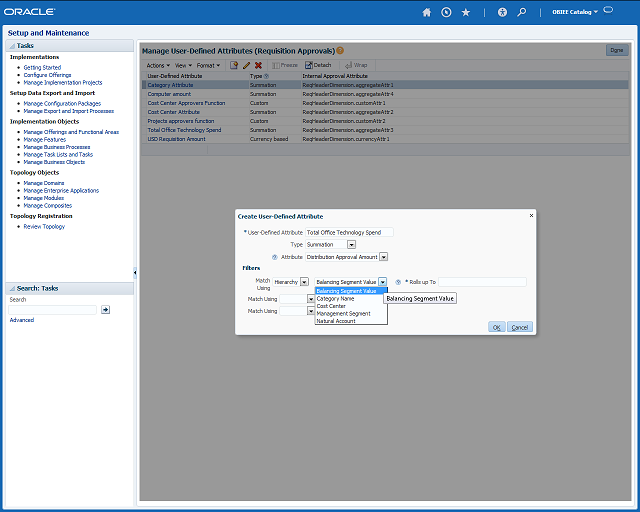This screenshot has height=512, width=640.
Task: Open Manage Configuration Packages link
Action: coord(62,104)
